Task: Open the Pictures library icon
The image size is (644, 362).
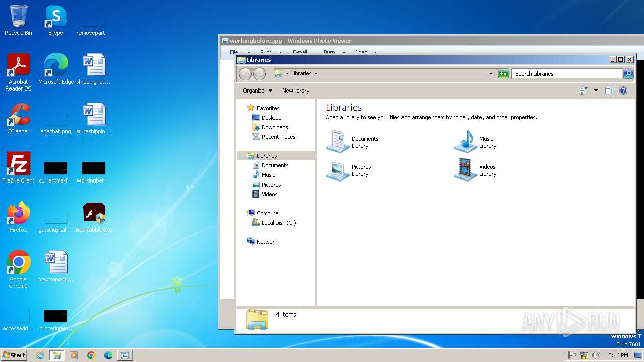Action: click(338, 170)
